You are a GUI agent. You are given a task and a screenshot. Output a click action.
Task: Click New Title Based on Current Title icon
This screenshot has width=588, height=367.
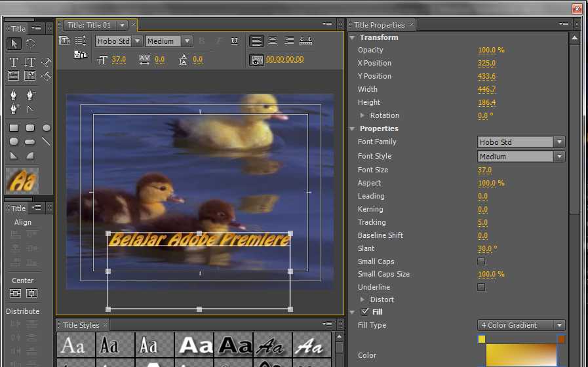(64, 41)
